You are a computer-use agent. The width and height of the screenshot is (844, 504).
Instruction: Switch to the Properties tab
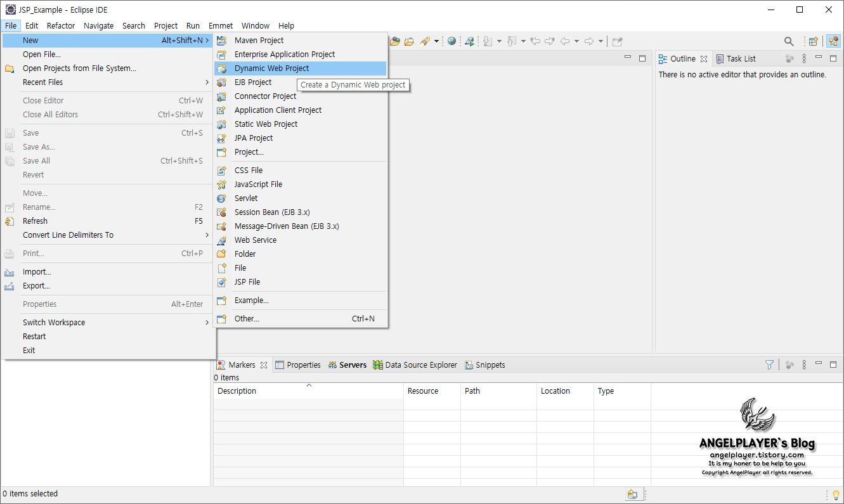tap(297, 365)
